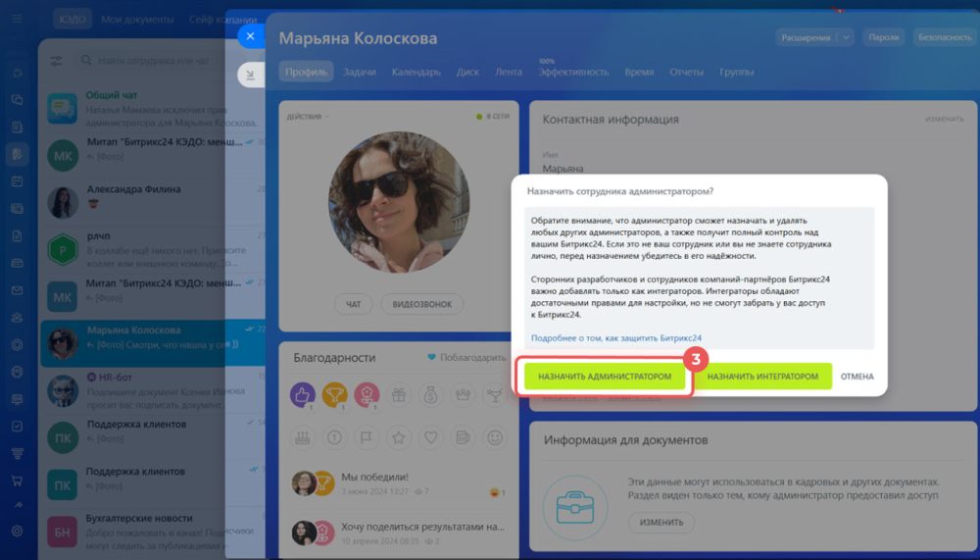Open Марьяна Колоскова profile photo
Screen dimensions: 980x560
tap(399, 202)
